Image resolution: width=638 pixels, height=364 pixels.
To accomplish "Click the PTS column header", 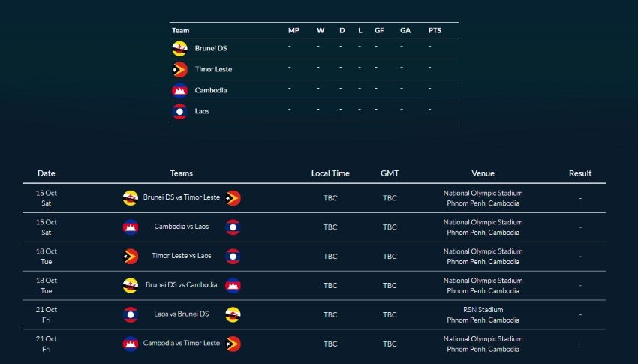I will coord(435,30).
